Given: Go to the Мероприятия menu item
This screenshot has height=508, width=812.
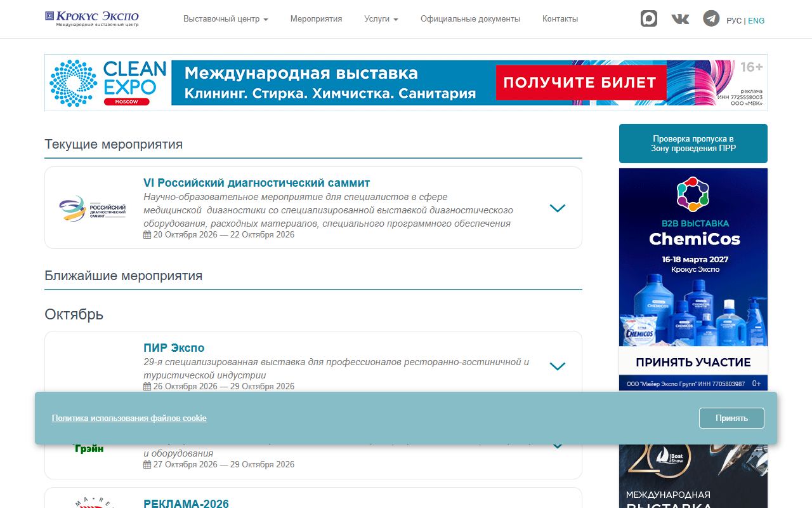Looking at the screenshot, I should 316,19.
